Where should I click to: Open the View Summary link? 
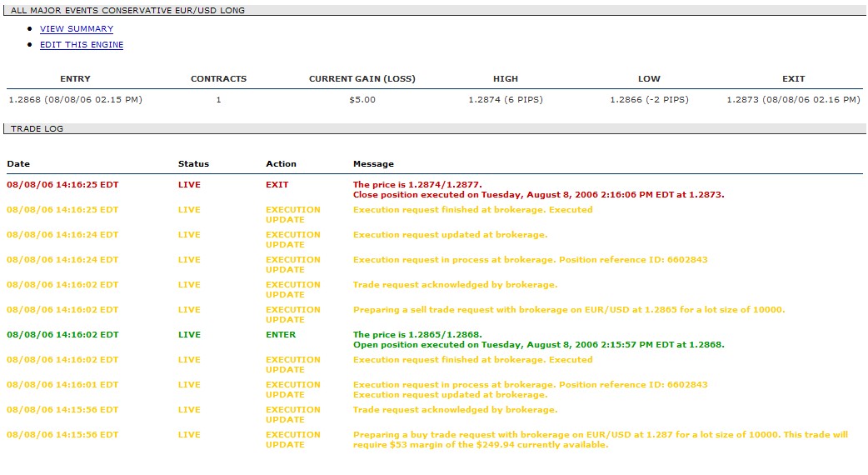point(77,29)
